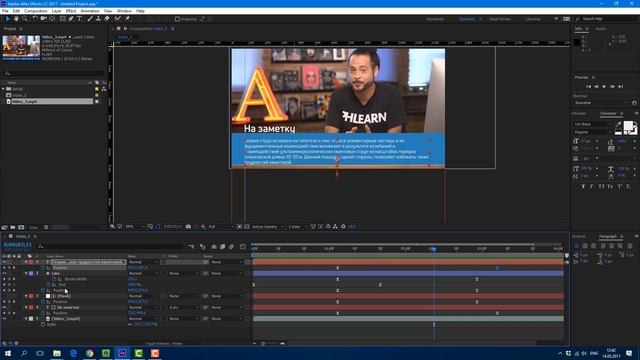Select the Unified Camera tool

pos(44,19)
